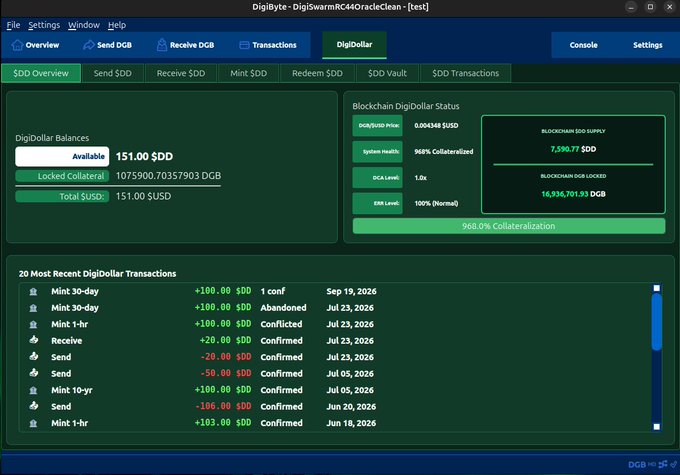Click the icon on the Send -20.00 row
The height and width of the screenshot is (475, 680).
[x=33, y=357]
